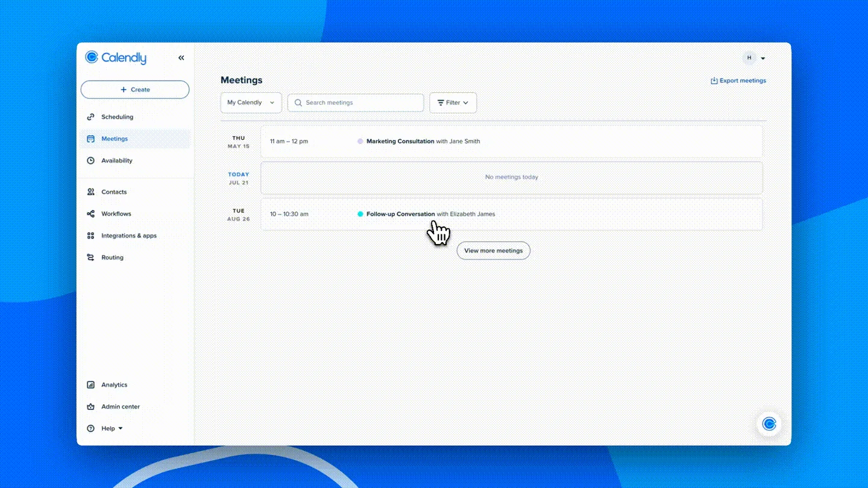Click the Scheduling link icon

(x=90, y=117)
